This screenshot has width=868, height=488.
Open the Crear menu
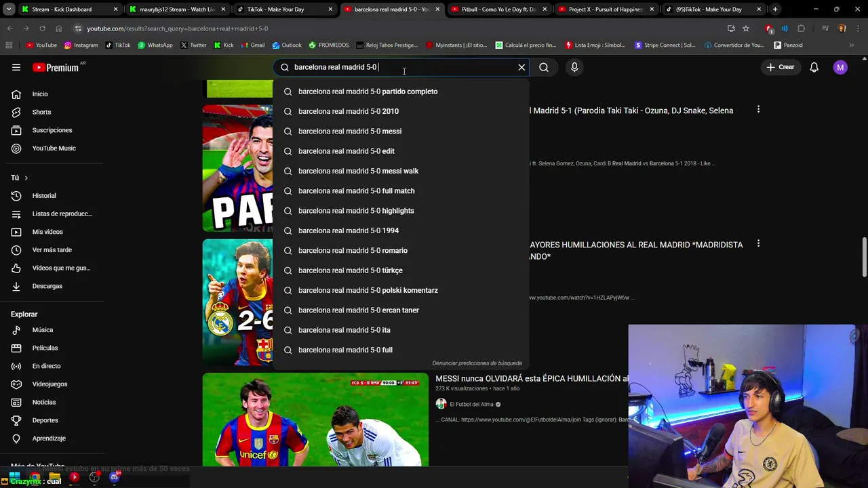(x=781, y=67)
